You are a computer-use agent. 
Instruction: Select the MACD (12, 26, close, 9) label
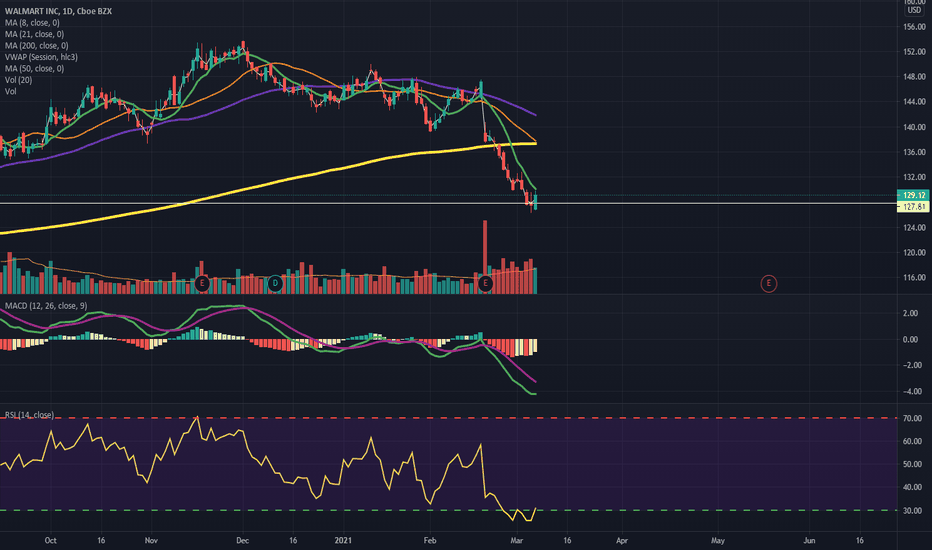pos(46,306)
